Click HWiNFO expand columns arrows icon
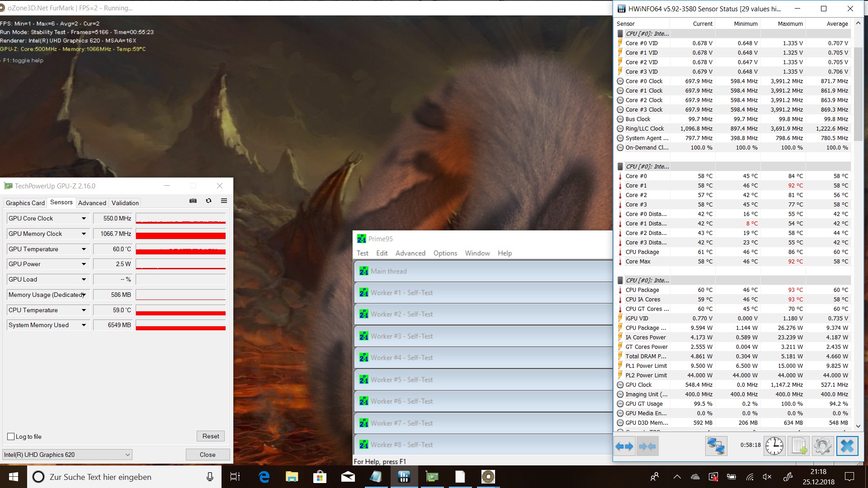 point(625,446)
